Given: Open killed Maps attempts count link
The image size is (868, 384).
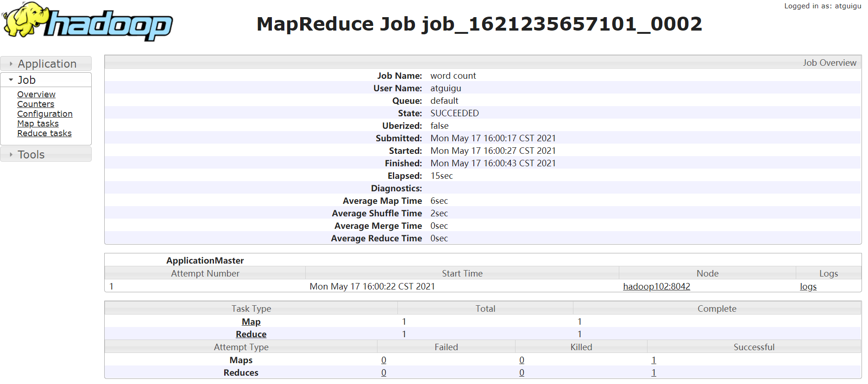Looking at the screenshot, I should (x=522, y=360).
